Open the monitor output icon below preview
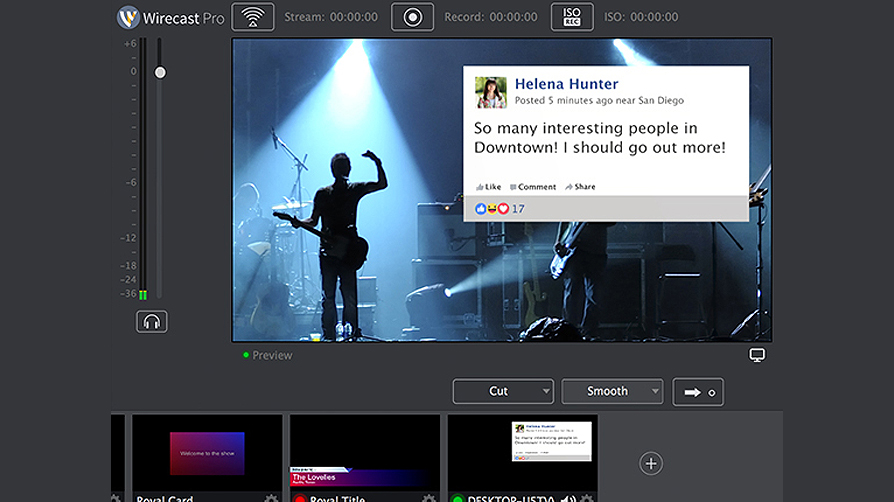The image size is (894, 502). coord(757,355)
